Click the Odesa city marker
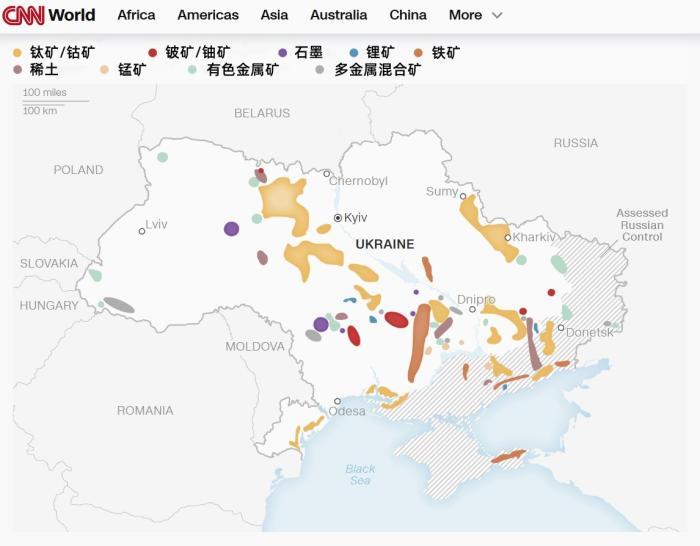700x546 pixels. (337, 401)
